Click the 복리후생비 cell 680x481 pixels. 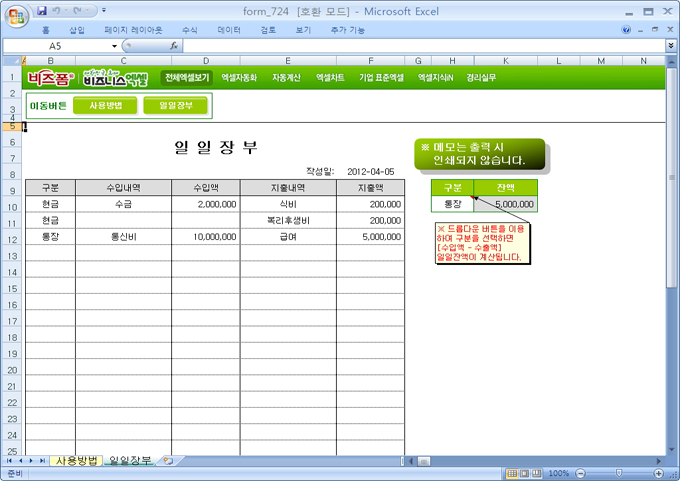(x=288, y=220)
